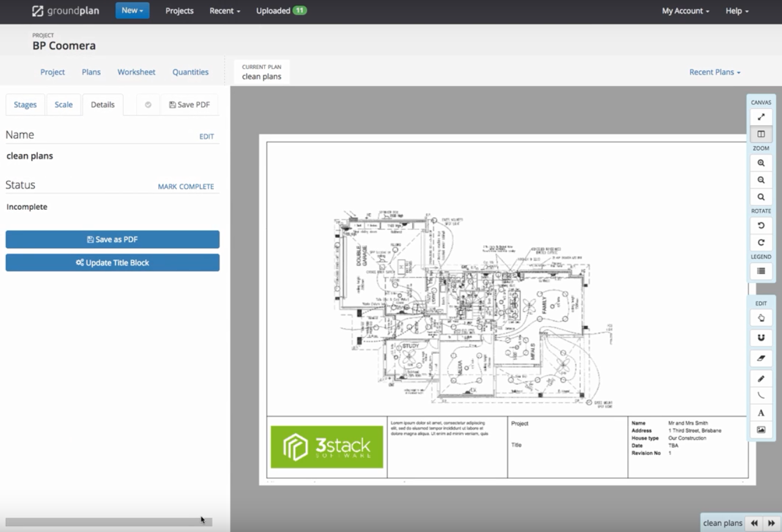782x532 pixels.
Task: Switch to the Scale tab
Action: 64,105
